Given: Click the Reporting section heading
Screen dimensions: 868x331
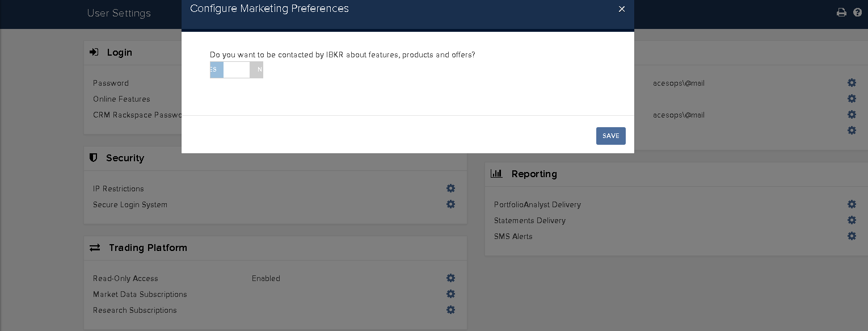Looking at the screenshot, I should pyautogui.click(x=534, y=174).
